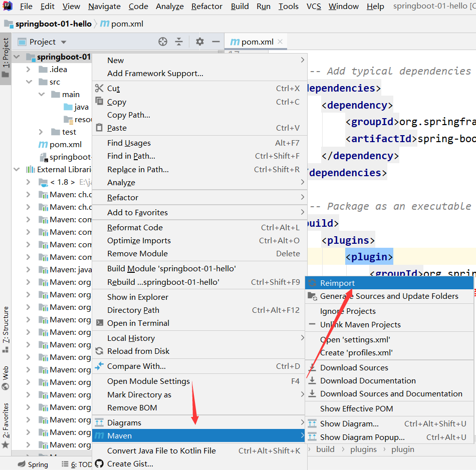Expand the Maven: java library node

[28, 270]
